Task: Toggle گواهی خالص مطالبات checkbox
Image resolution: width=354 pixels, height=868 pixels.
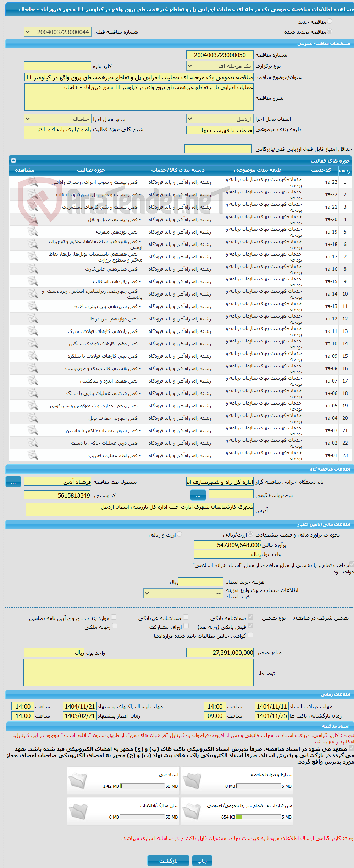Action: tap(250, 635)
